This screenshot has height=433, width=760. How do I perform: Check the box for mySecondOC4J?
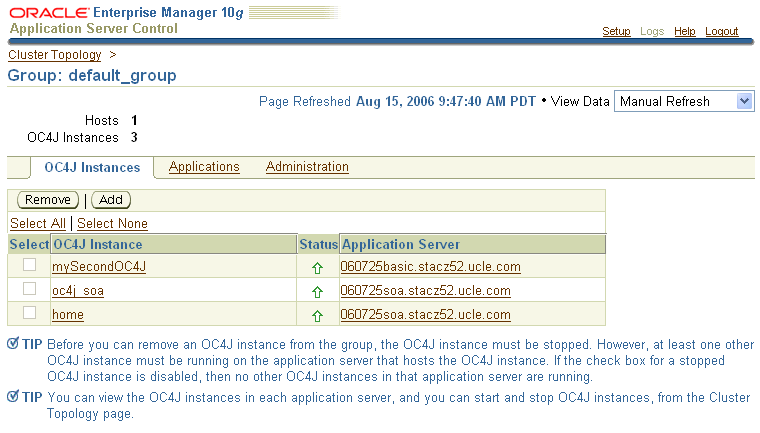pos(30,265)
